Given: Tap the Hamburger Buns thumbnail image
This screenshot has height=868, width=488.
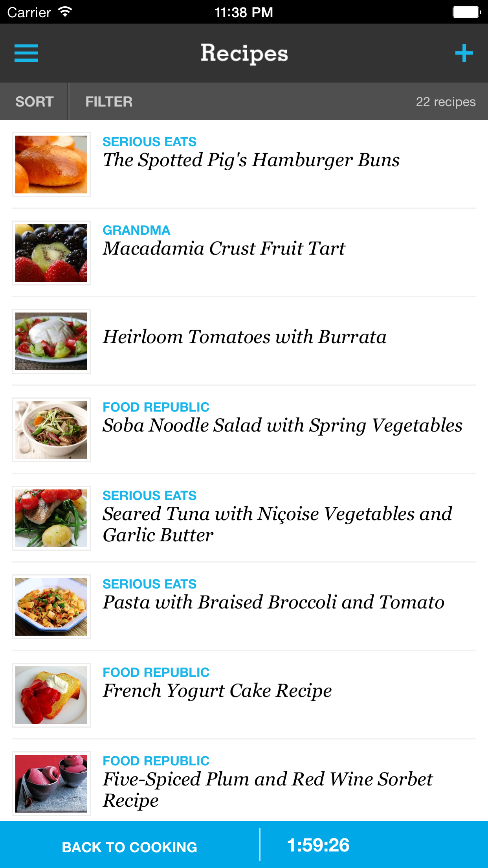Looking at the screenshot, I should [x=51, y=164].
